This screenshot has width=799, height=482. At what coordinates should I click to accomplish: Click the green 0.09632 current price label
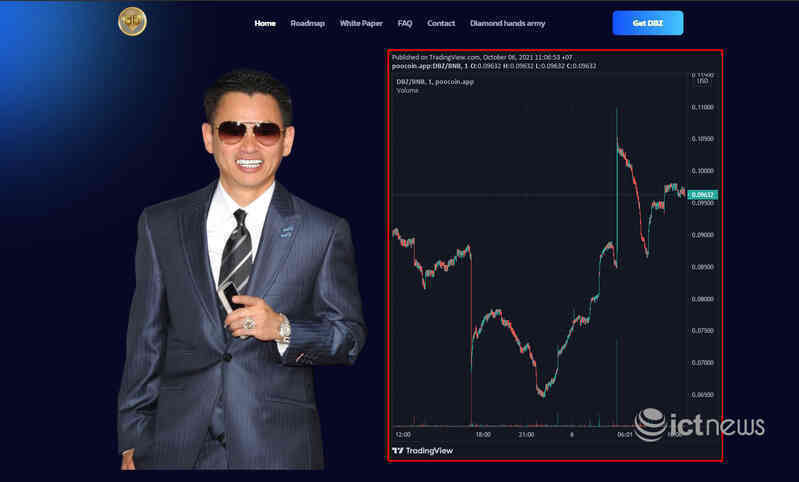coord(702,195)
